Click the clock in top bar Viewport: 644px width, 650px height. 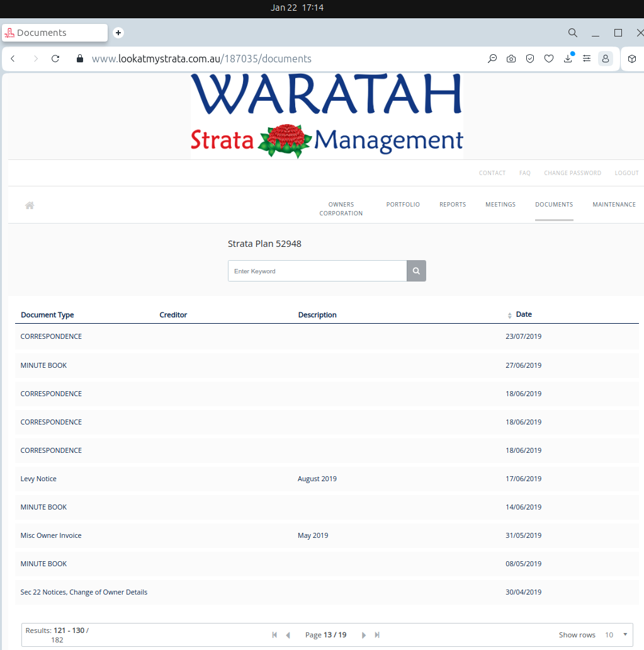tap(297, 8)
